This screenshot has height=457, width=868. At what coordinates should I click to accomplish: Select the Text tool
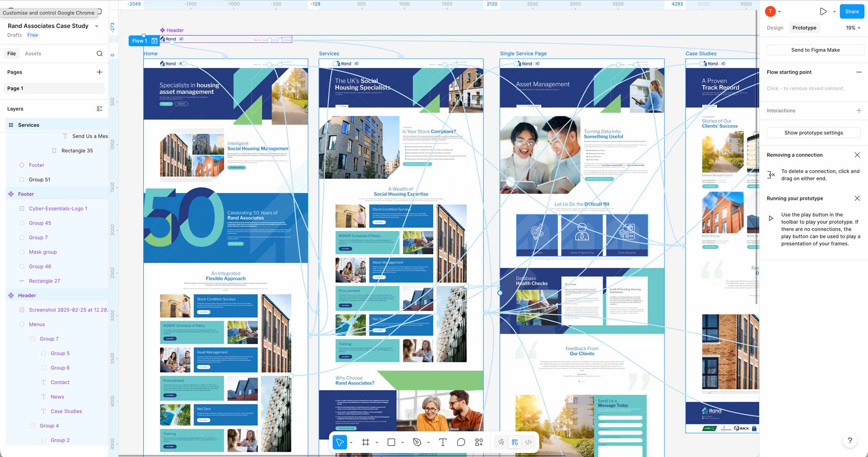tap(443, 442)
